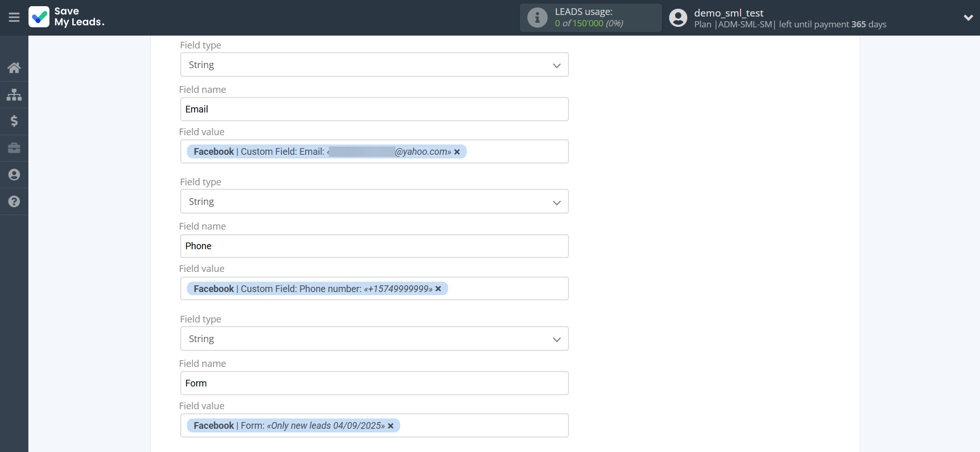Click the Field name input containing Phone
Screen dimensions: 980x452
[x=374, y=246]
